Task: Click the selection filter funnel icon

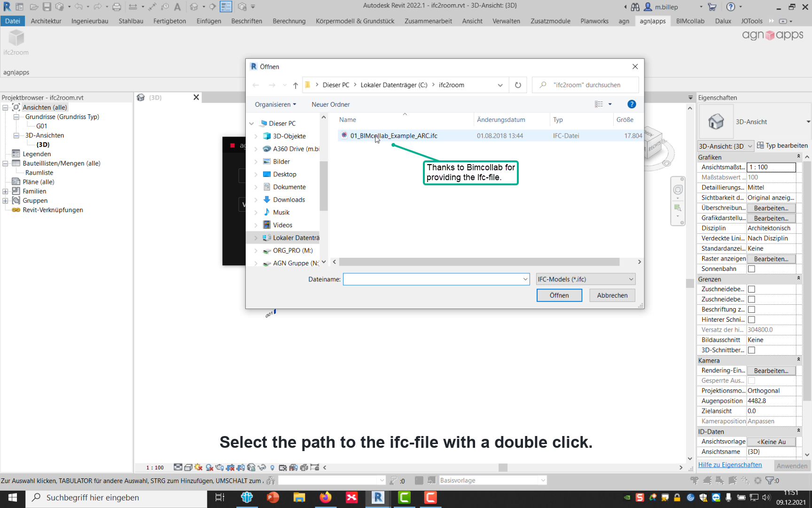Action: (x=769, y=480)
